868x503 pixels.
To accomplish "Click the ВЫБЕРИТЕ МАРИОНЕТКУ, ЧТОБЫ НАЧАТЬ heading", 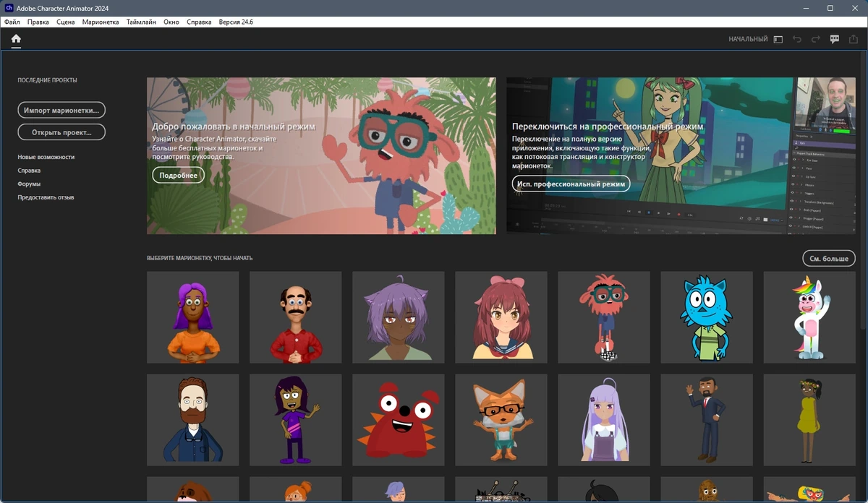I will pyautogui.click(x=200, y=258).
